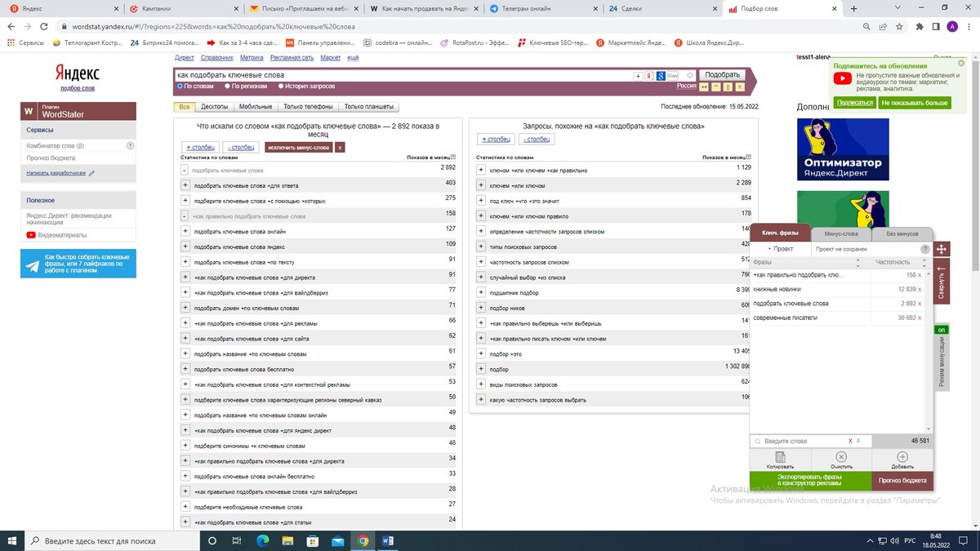Switch to the Только планшеты tab
The height and width of the screenshot is (551, 980).
click(x=369, y=107)
